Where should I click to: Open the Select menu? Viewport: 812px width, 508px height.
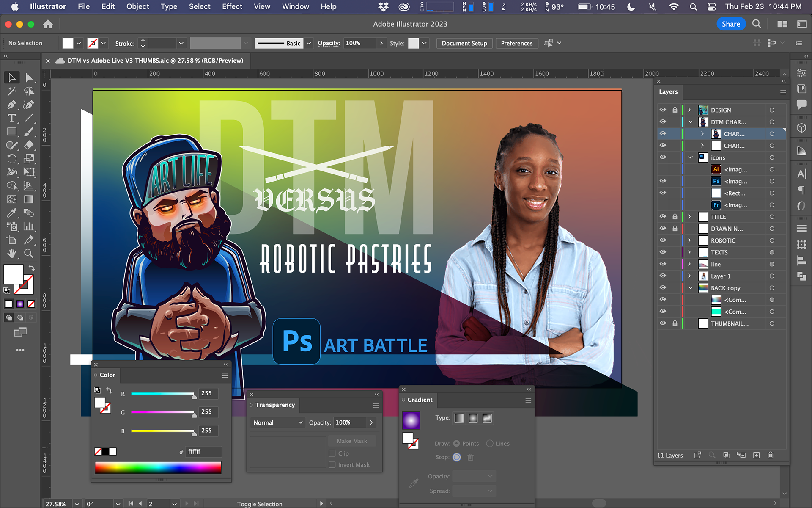(x=200, y=6)
